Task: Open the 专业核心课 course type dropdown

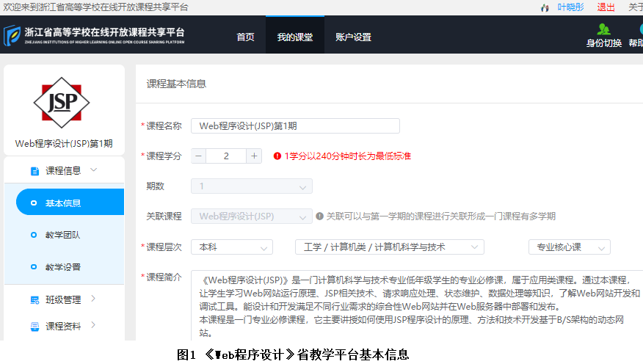Action: (569, 247)
